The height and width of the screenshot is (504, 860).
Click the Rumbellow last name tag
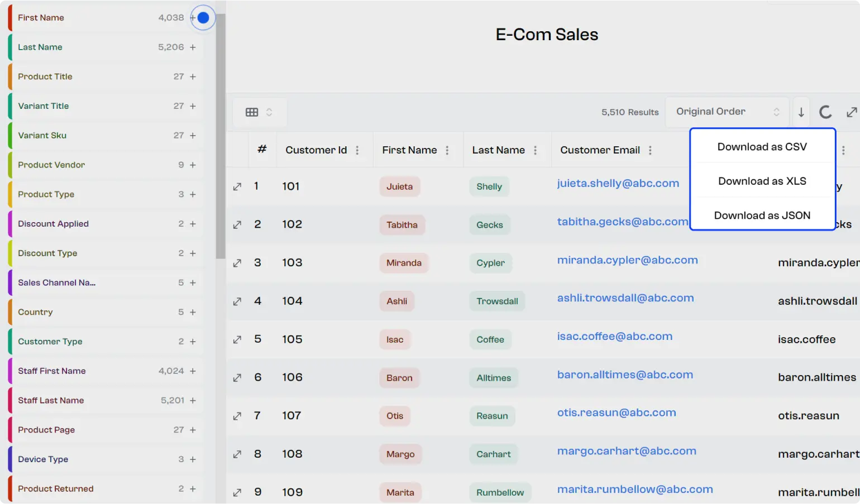(x=500, y=492)
